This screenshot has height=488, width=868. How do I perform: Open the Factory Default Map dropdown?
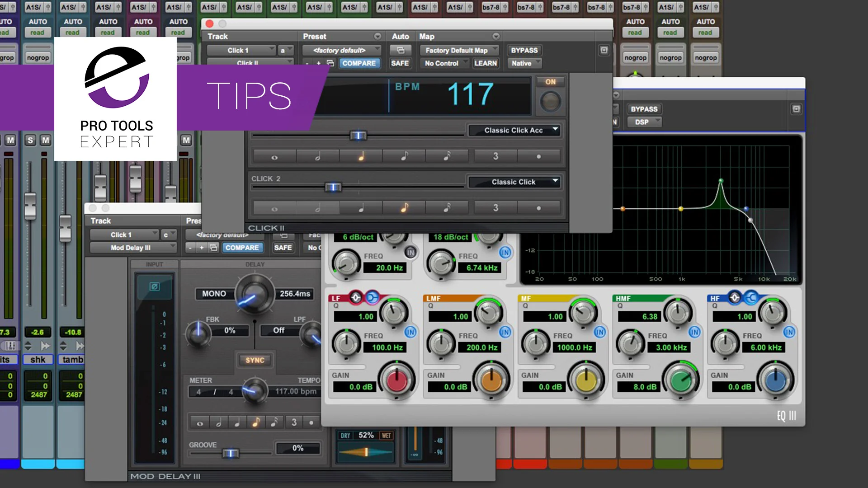(458, 50)
